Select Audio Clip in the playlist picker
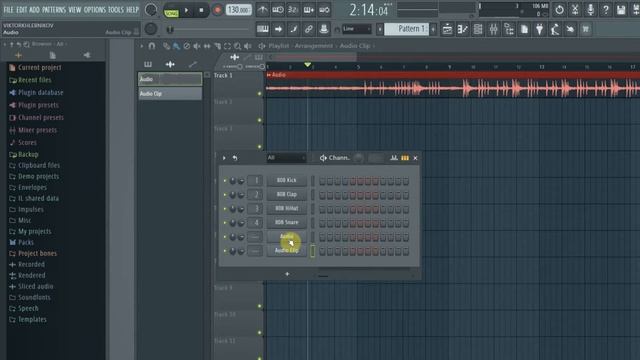The width and height of the screenshot is (640, 360). coord(170,93)
